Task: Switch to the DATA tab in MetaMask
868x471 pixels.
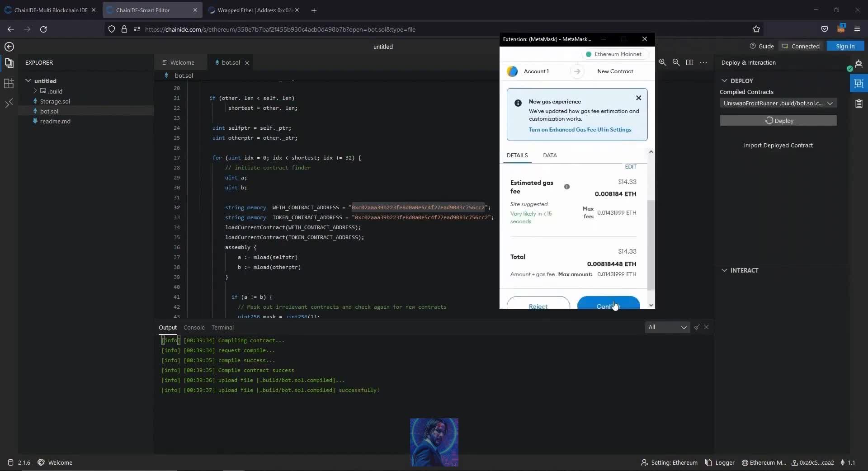Action: click(550, 155)
